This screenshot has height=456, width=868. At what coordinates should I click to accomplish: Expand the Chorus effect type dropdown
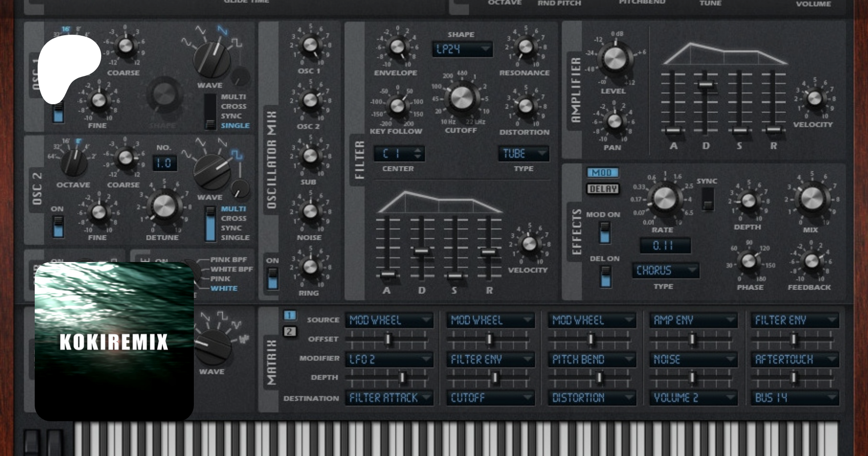pyautogui.click(x=665, y=270)
